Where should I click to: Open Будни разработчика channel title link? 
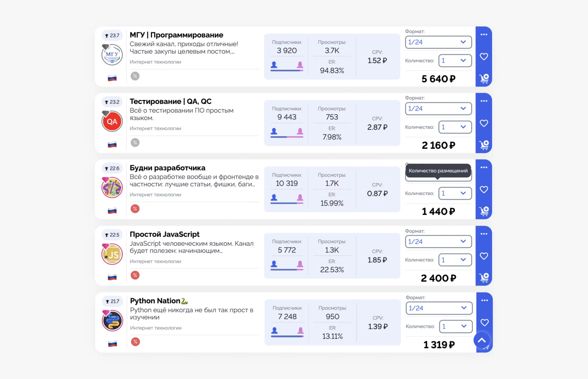pos(167,168)
